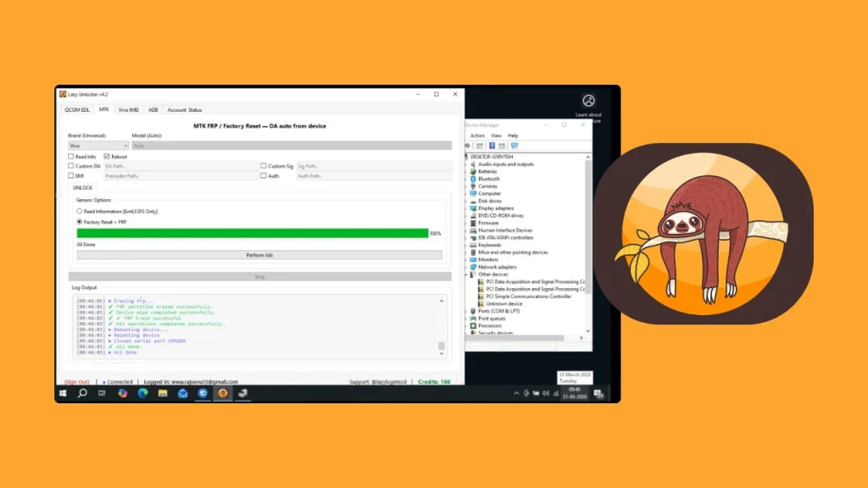
Task: Click the Auth Path input field
Action: coord(374,176)
